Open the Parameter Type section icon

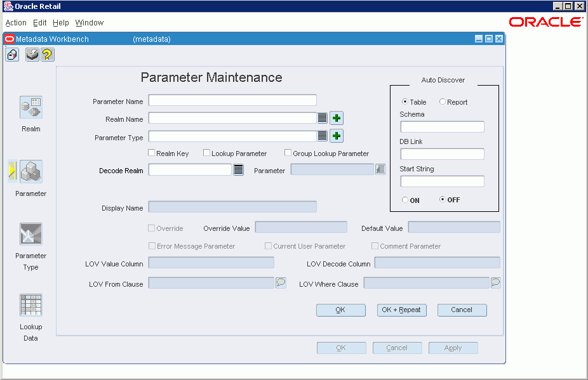point(30,234)
